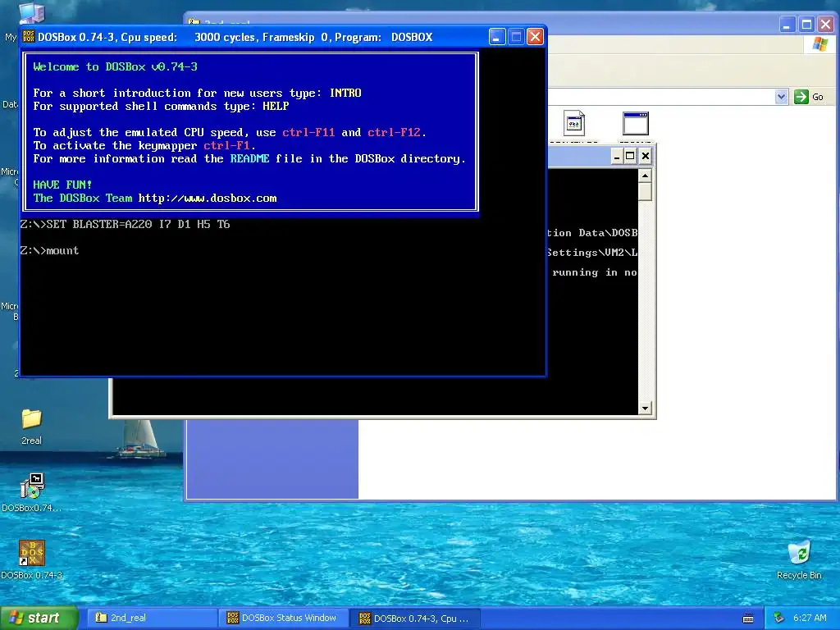Click the clock showing 6:27 AM
This screenshot has height=630, width=840.
810,618
